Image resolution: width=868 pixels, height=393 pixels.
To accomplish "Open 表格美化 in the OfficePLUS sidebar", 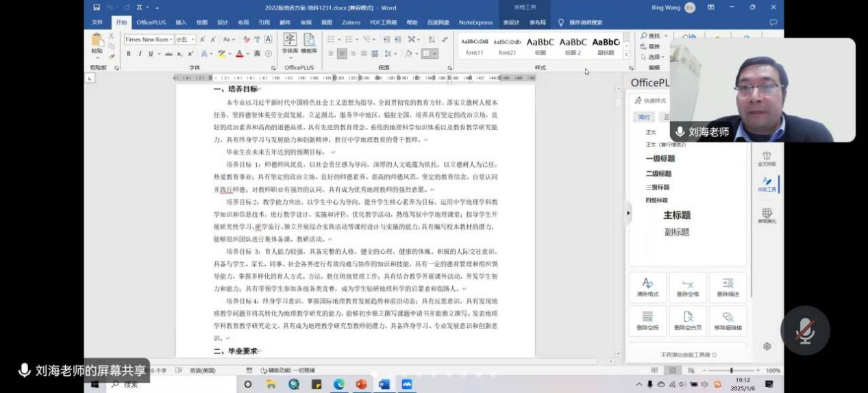I will tap(767, 216).
